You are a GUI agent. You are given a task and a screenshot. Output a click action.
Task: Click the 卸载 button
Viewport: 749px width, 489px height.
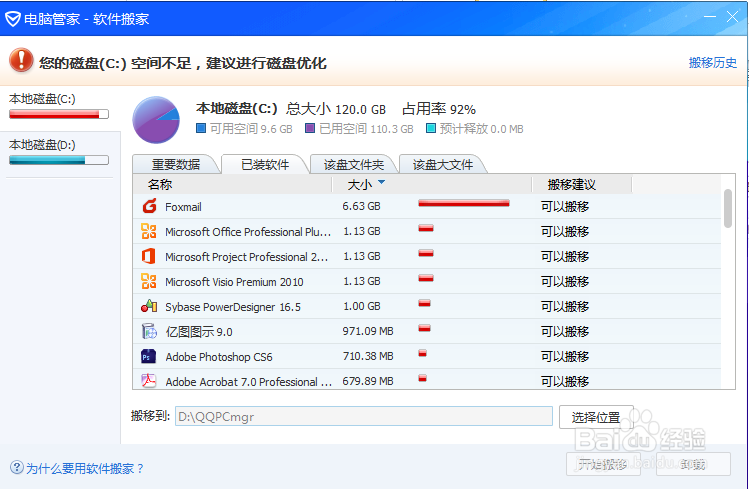point(693,464)
